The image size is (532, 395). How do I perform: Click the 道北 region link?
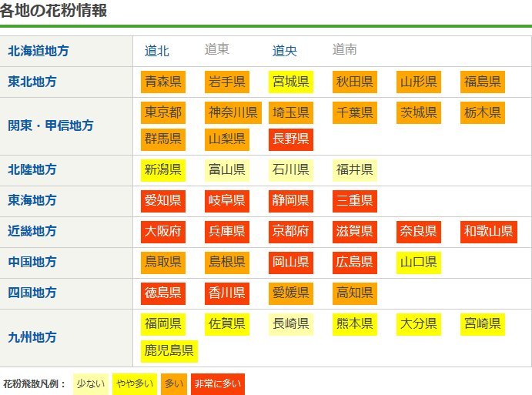[157, 51]
